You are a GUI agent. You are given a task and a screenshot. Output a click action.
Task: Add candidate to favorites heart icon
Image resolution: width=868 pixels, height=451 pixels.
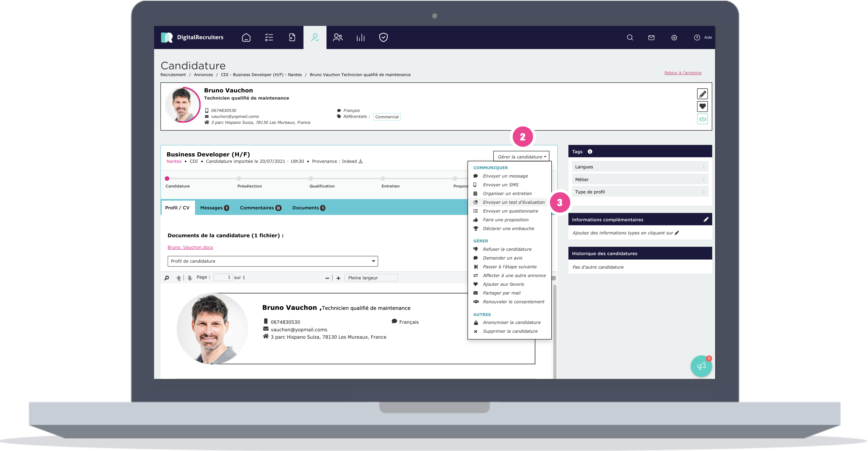point(702,106)
